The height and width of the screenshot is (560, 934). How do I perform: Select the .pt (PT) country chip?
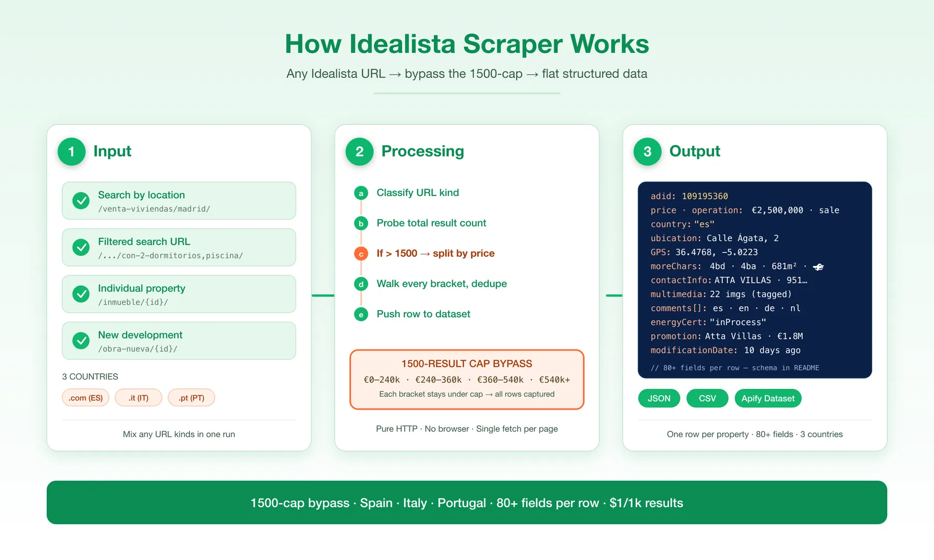(191, 398)
